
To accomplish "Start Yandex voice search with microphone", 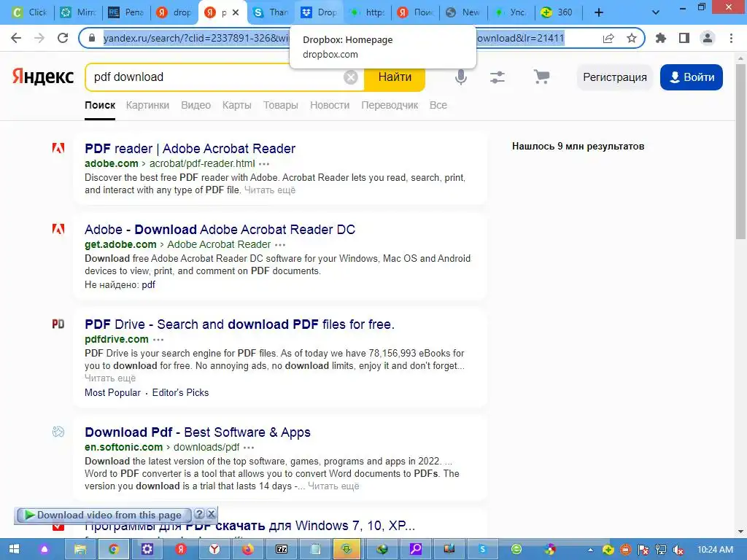I will [x=461, y=77].
